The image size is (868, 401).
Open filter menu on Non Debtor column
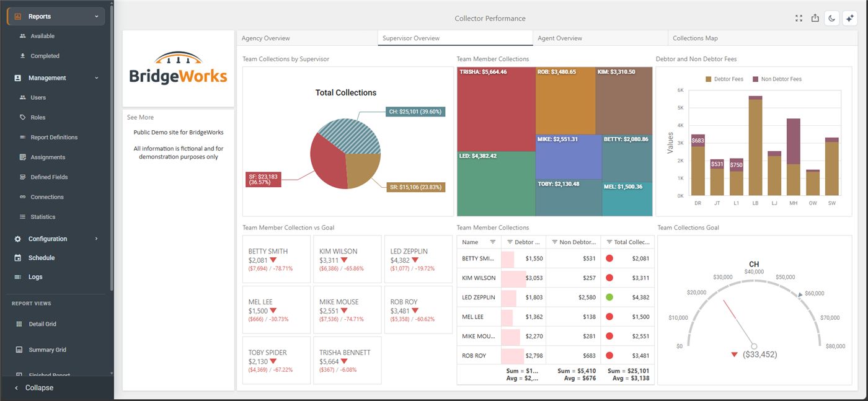coord(554,242)
